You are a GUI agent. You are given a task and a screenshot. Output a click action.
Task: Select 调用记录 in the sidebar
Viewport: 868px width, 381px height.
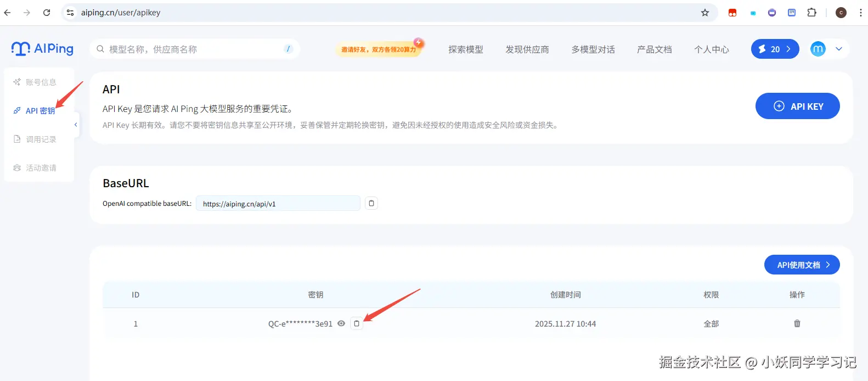pyautogui.click(x=35, y=139)
